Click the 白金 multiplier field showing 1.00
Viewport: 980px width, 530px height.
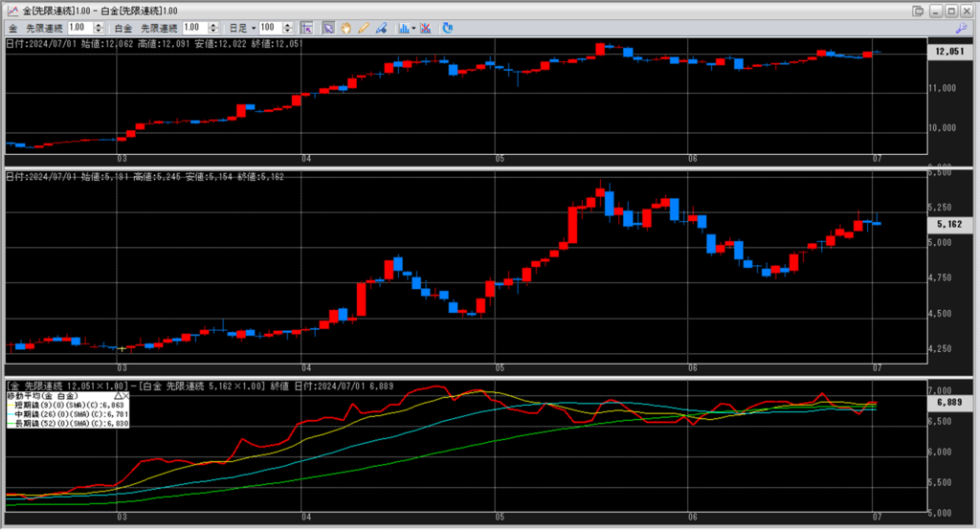[191, 28]
